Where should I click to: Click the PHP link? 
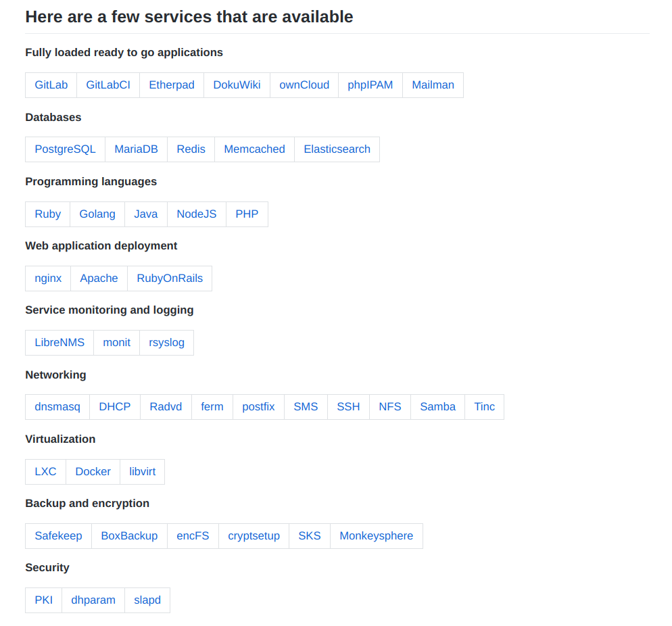click(247, 214)
